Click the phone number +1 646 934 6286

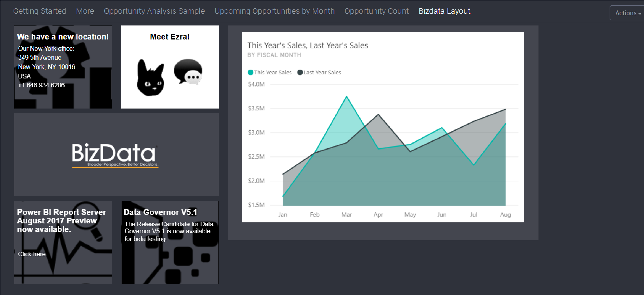coord(41,85)
